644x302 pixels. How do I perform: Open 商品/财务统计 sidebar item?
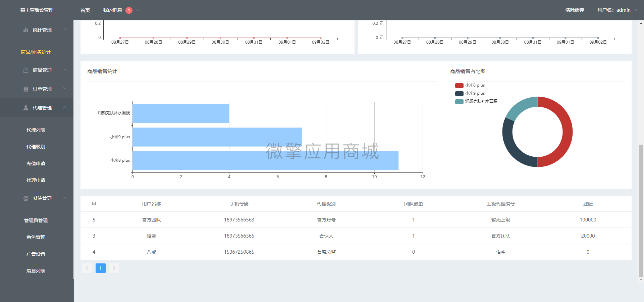[36, 52]
